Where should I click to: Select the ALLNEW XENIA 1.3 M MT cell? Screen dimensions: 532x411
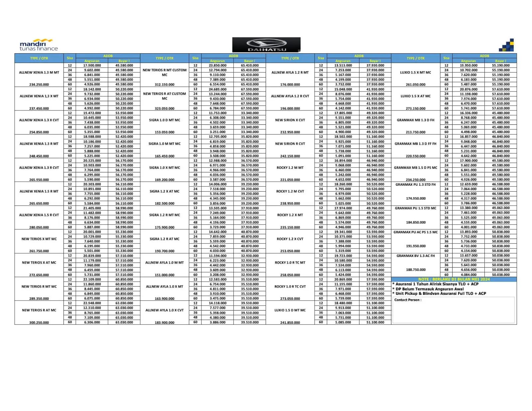coord(39,73)
